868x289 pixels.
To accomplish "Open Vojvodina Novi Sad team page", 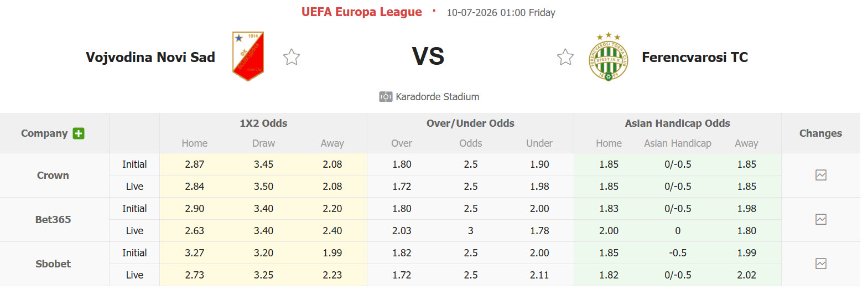I will (150, 57).
